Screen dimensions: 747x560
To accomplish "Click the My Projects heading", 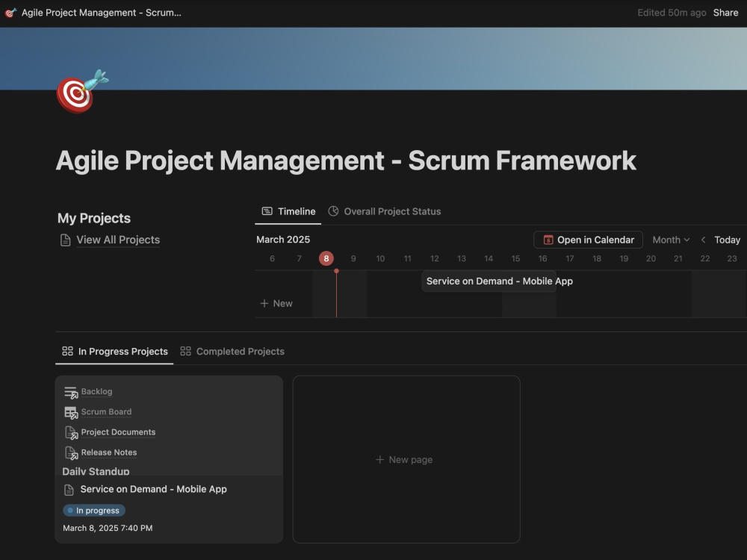I will (94, 218).
